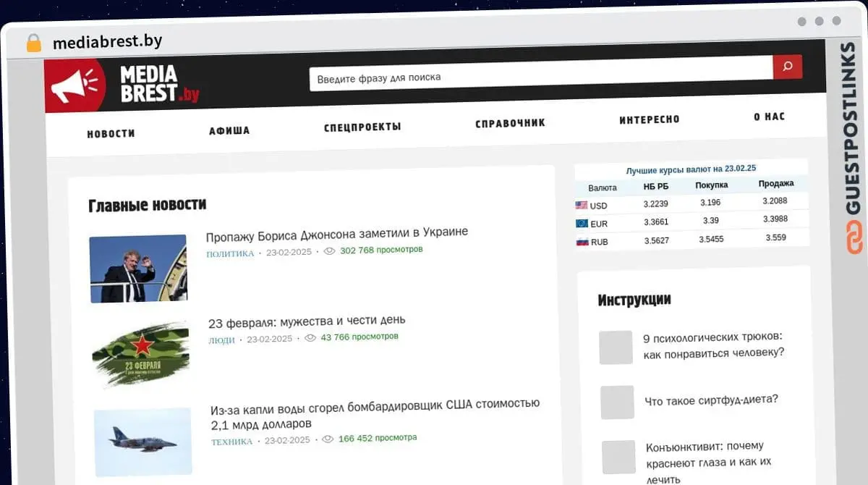
Task: Click the EUR Покупка rate 3.39
Action: 710,221
